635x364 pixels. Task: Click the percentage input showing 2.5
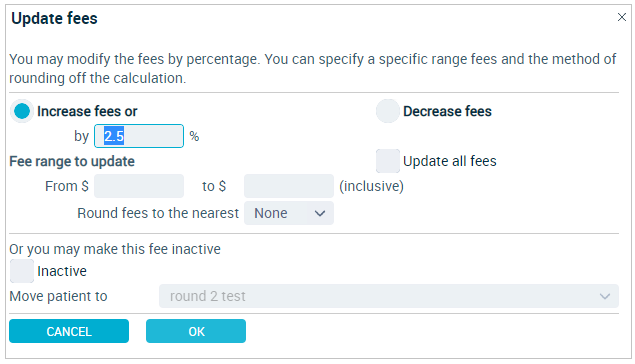tap(139, 136)
